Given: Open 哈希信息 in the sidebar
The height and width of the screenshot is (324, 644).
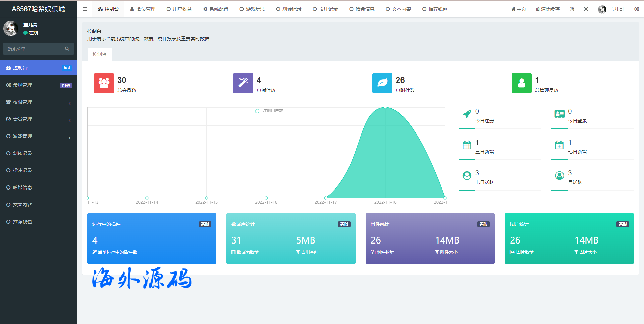Looking at the screenshot, I should pos(22,187).
